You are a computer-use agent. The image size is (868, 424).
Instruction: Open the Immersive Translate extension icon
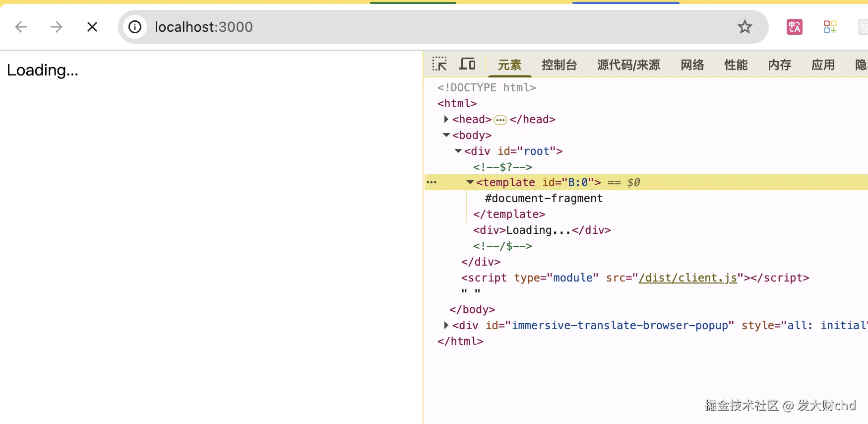(795, 27)
